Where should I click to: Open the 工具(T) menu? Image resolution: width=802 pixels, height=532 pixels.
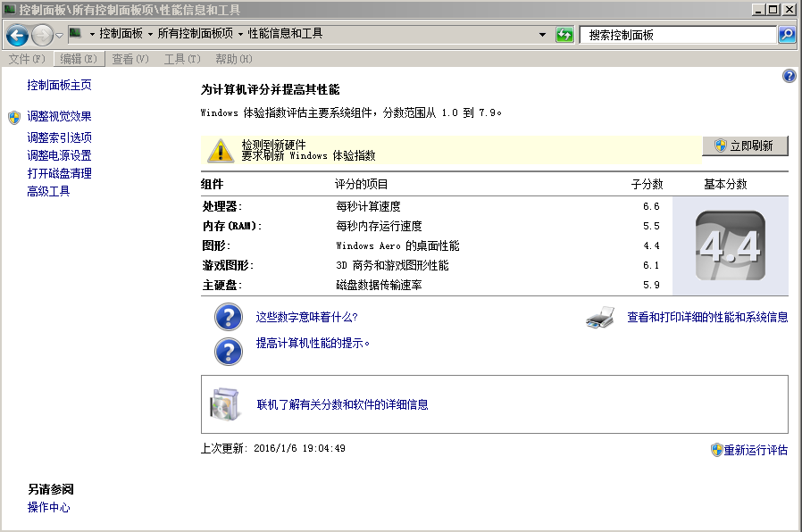click(182, 59)
